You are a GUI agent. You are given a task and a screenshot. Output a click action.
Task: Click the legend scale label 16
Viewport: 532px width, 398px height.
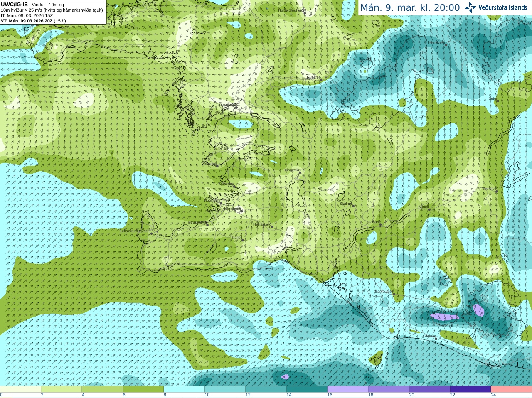(x=330, y=395)
